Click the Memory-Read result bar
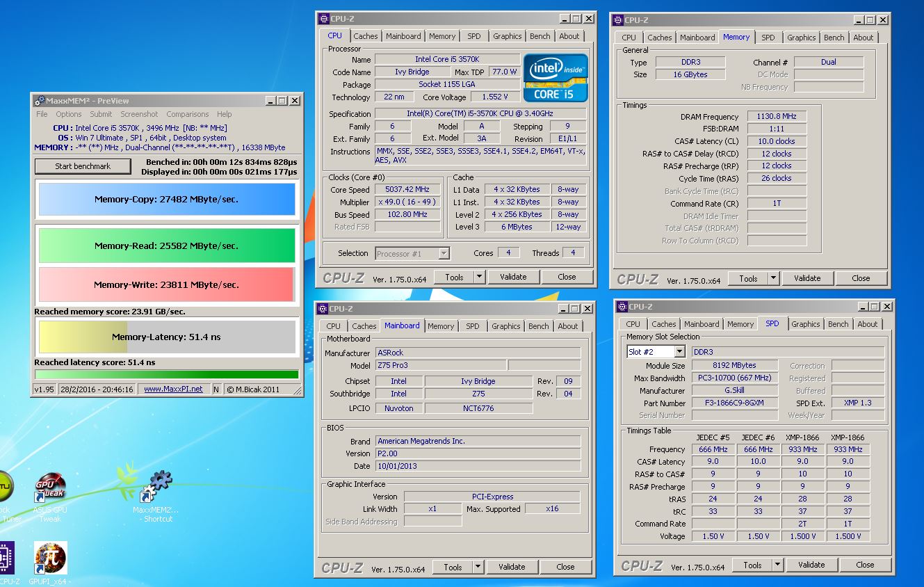The height and width of the screenshot is (587, 924). pyautogui.click(x=166, y=246)
